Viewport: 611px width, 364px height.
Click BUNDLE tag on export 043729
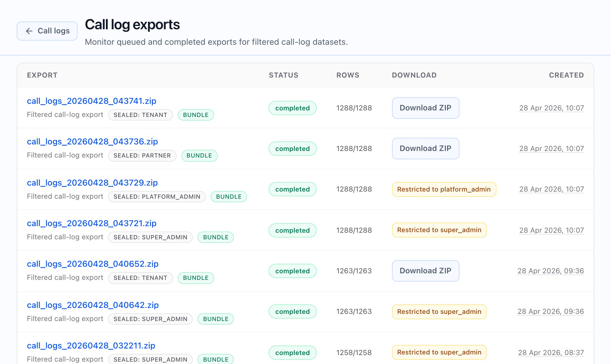[229, 197]
